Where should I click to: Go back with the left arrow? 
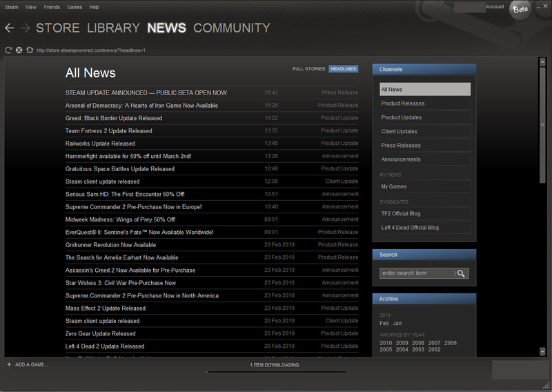click(x=10, y=28)
